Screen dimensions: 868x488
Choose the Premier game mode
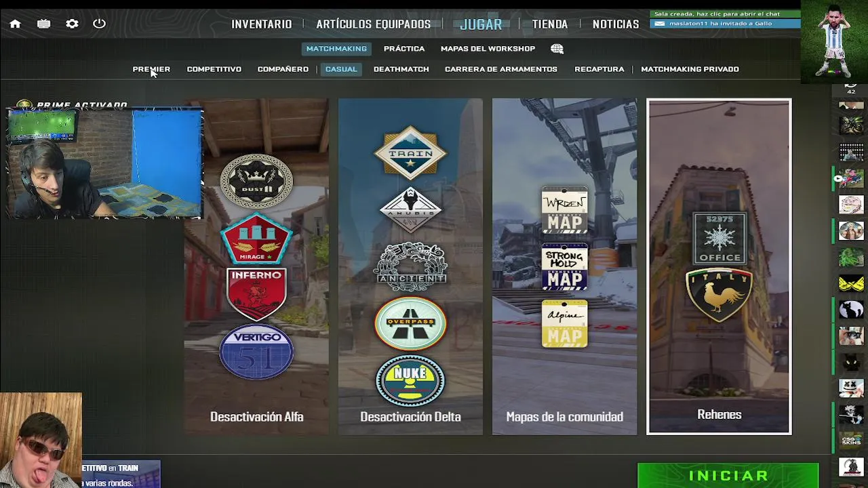(x=151, y=69)
